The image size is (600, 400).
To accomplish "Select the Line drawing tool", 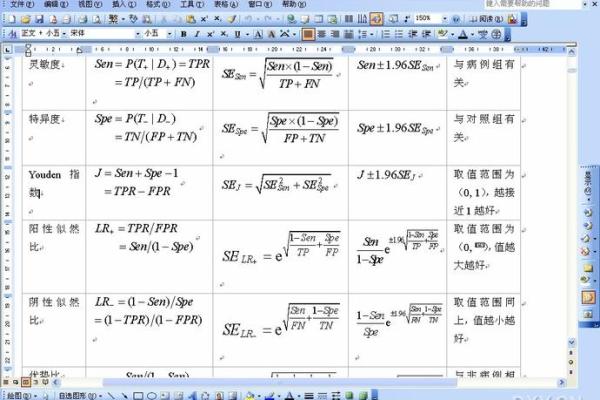I will [112, 394].
